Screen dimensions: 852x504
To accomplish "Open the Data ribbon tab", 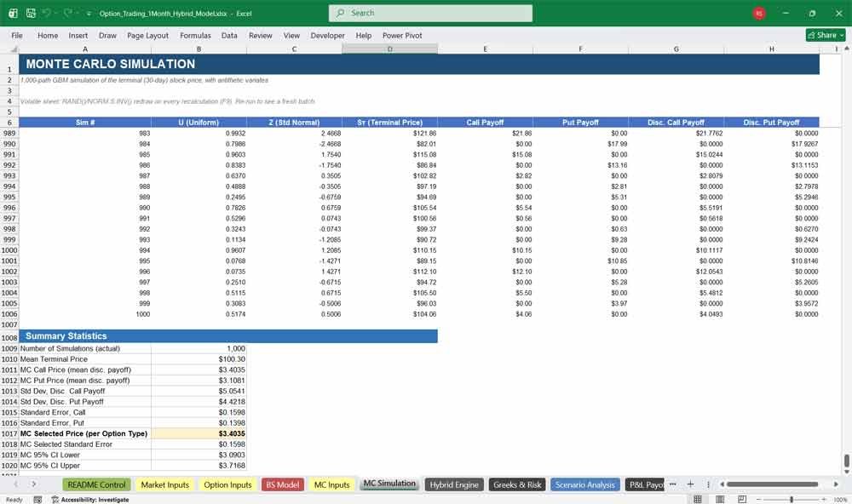I will click(229, 35).
